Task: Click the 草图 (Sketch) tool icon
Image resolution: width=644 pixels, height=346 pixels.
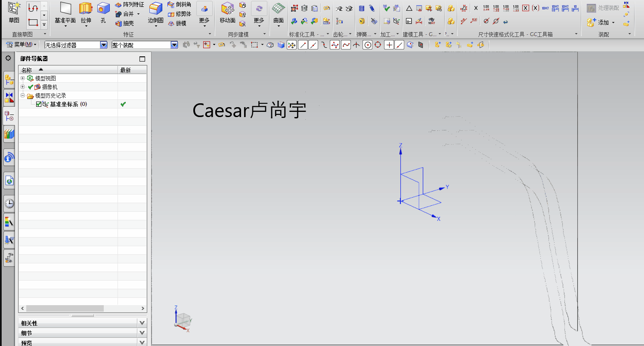Action: click(x=14, y=8)
